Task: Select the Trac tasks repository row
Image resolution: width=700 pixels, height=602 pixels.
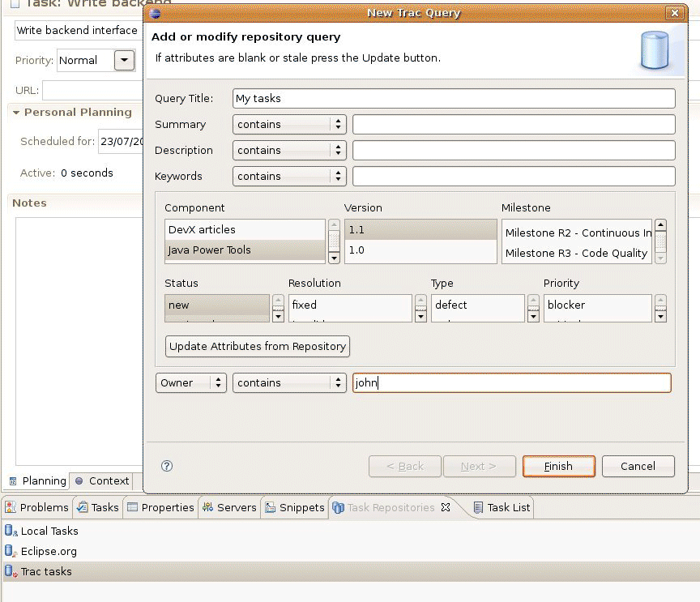Action: pos(351,571)
